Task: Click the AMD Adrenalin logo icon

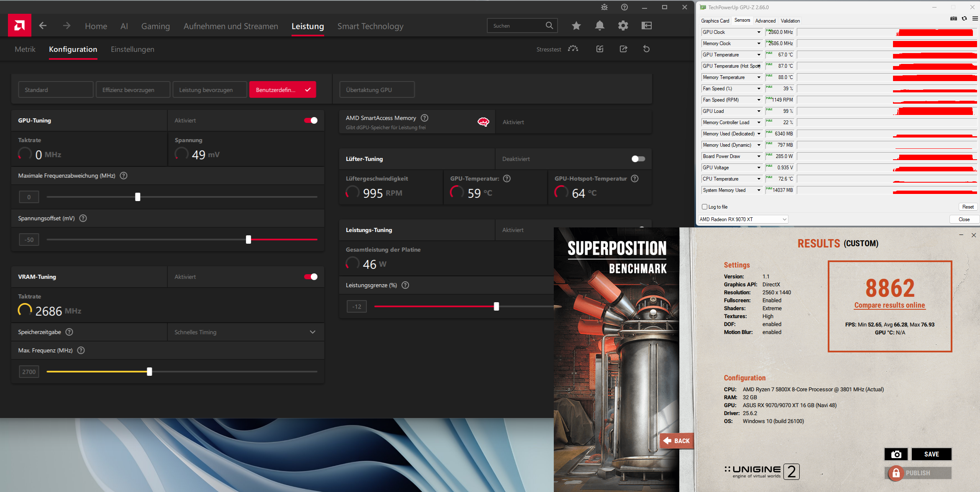Action: pyautogui.click(x=19, y=25)
